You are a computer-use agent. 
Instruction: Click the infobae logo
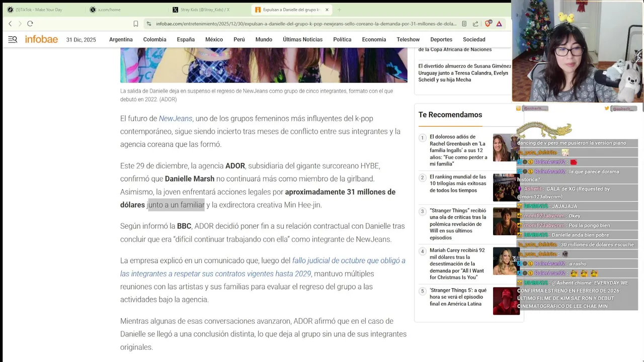pos(41,39)
